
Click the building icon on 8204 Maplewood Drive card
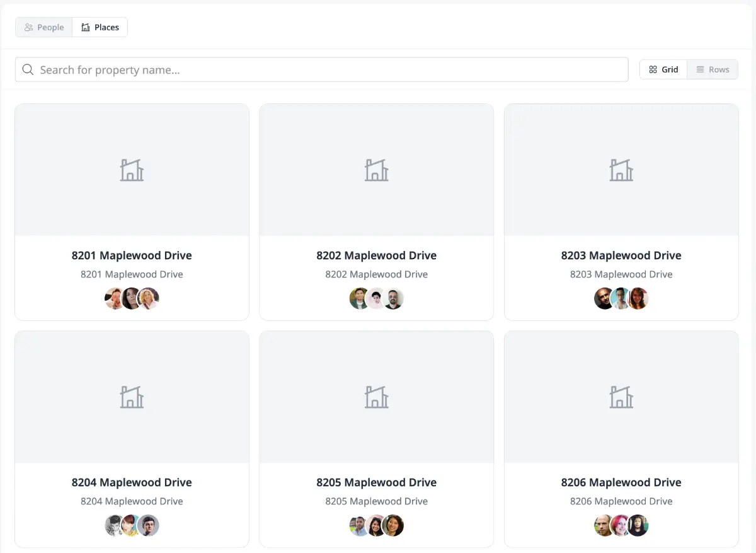click(132, 396)
